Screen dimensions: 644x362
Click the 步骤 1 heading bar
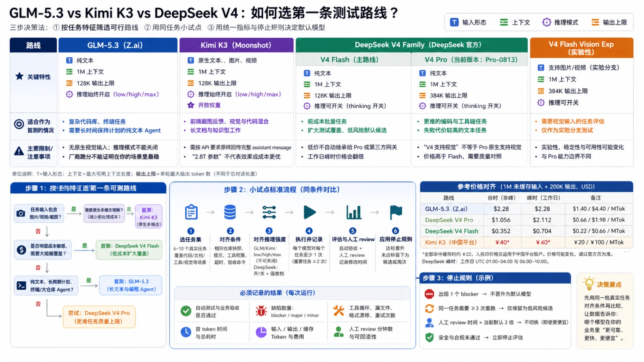pos(88,188)
